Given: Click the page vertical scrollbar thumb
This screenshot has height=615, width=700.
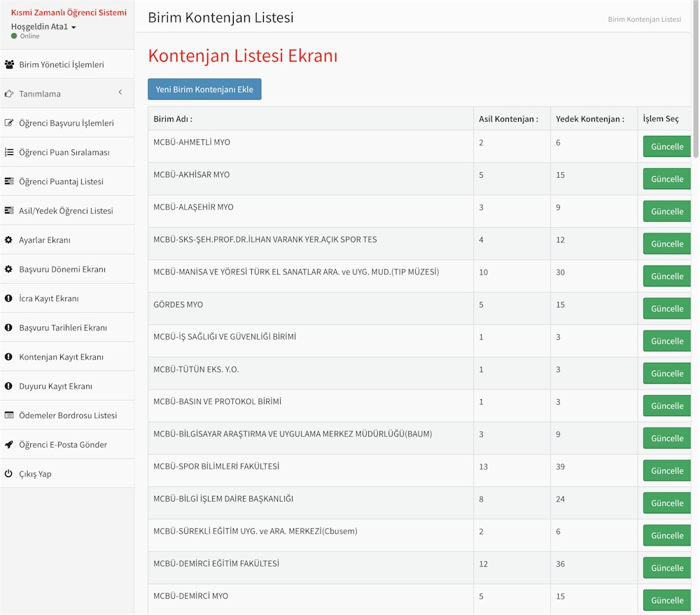Looking at the screenshot, I should (x=696, y=79).
